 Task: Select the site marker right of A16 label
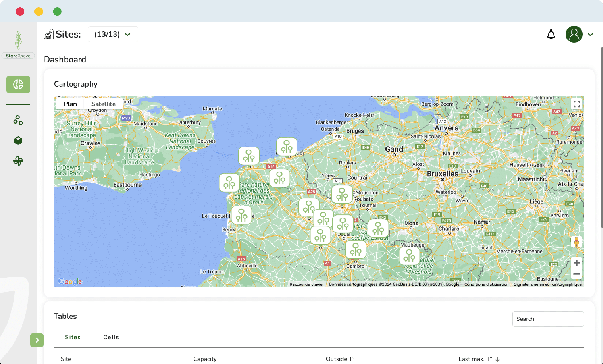[x=279, y=178]
